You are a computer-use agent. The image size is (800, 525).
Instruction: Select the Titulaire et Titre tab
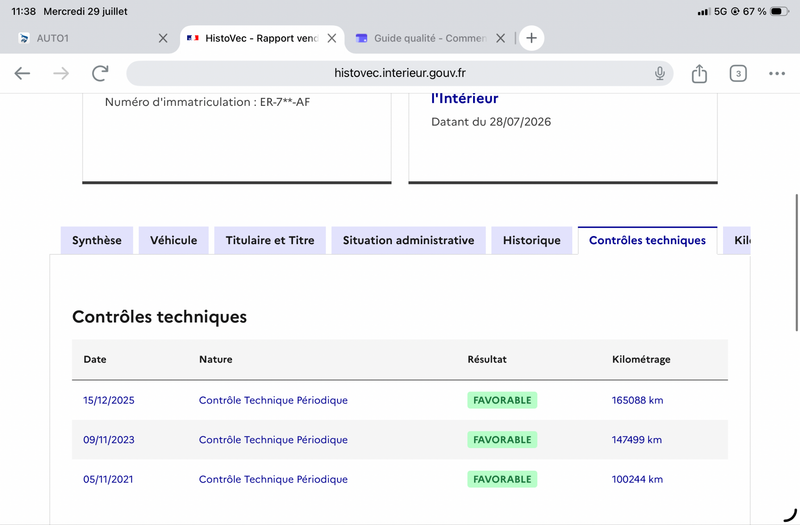click(270, 240)
